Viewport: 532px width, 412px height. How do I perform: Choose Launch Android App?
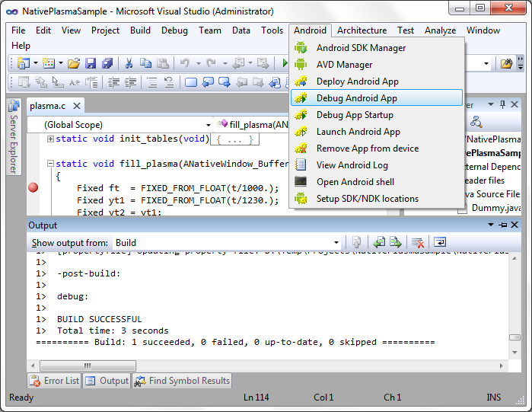coord(377,132)
